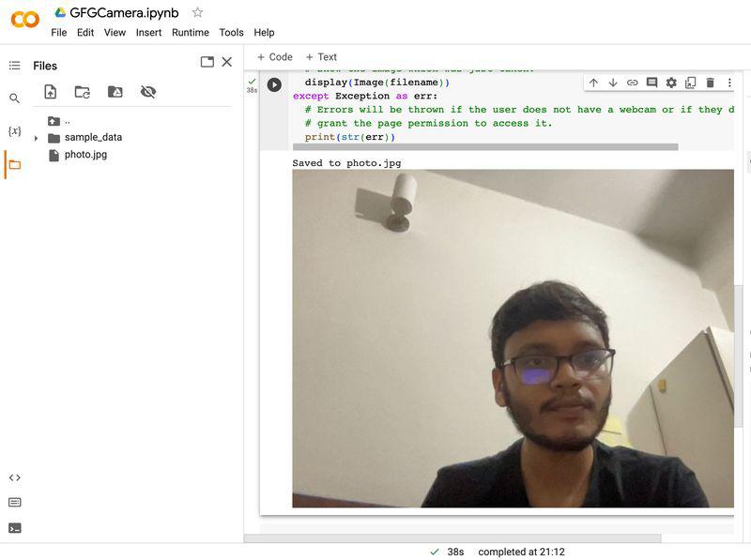
Task: Upload a file to session storage
Action: [51, 91]
